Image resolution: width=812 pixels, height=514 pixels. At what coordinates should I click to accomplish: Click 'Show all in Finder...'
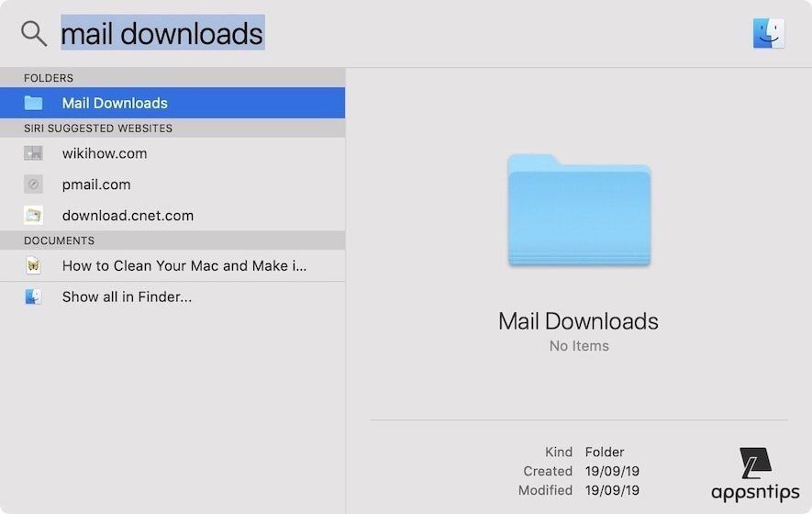pyautogui.click(x=127, y=296)
